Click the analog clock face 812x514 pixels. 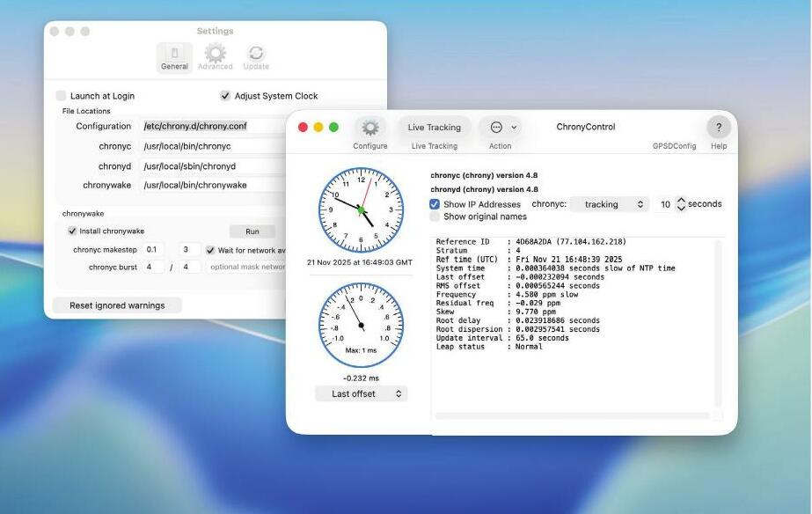(x=361, y=209)
